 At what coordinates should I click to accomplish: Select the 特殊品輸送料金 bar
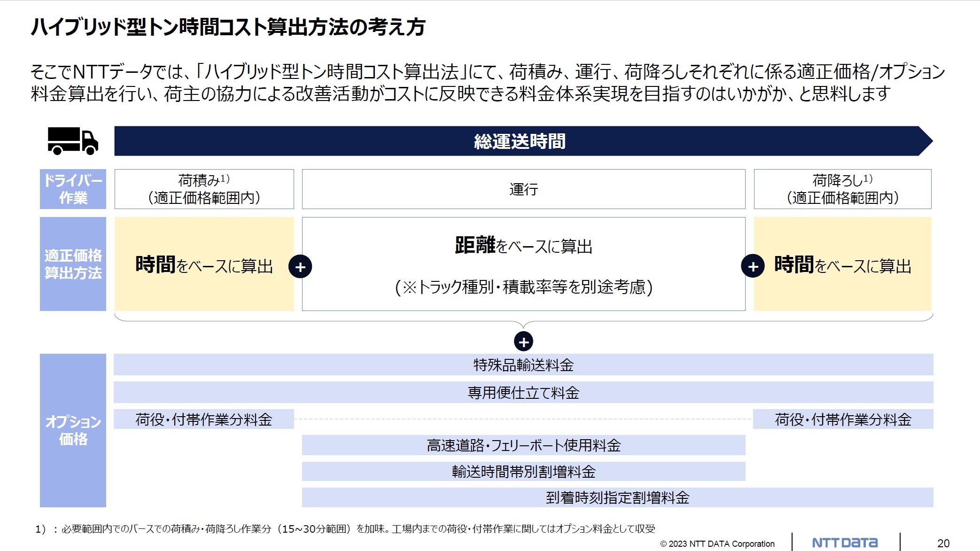523,365
